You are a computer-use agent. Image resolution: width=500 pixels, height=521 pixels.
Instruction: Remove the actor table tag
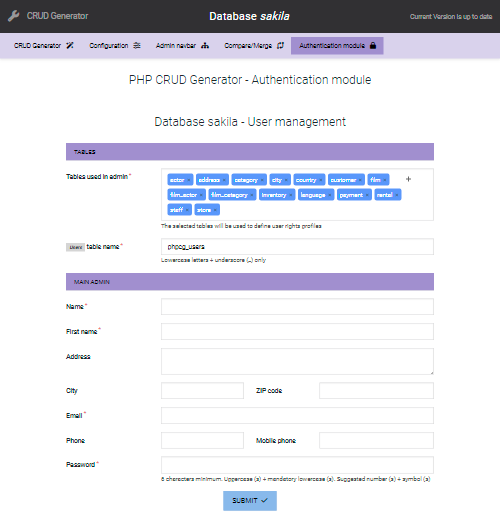coord(189,180)
